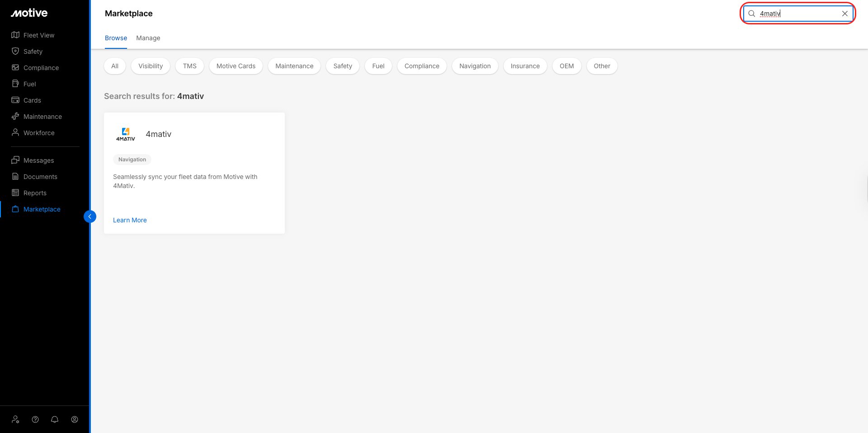Open Maintenance in sidebar
Screen dimensions: 868x433
42,117
